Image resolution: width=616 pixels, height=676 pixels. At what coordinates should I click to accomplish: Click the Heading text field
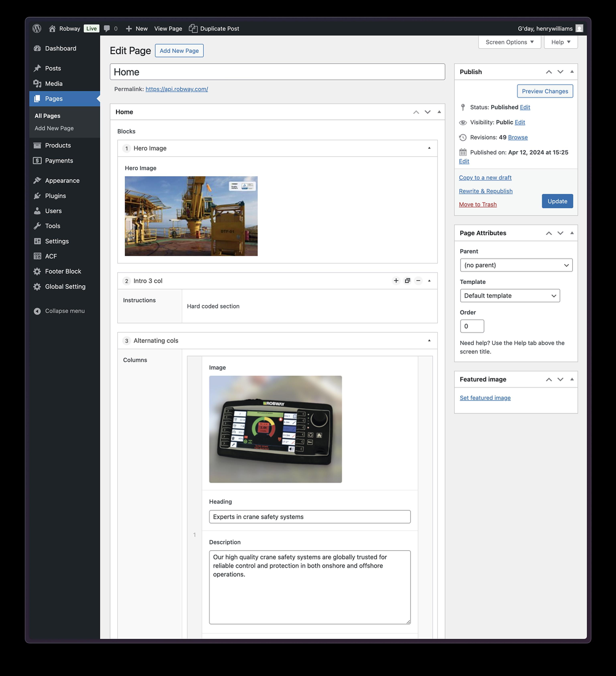309,517
